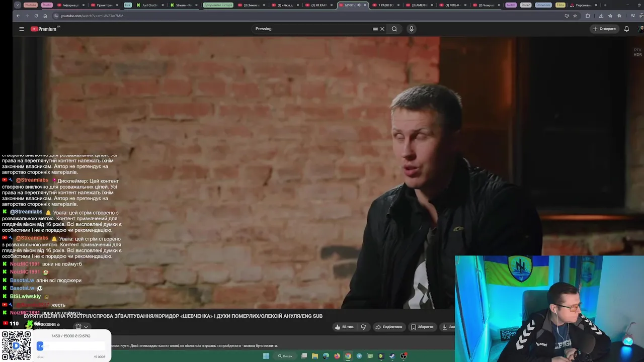Like the video (58 тис.)

click(345, 327)
